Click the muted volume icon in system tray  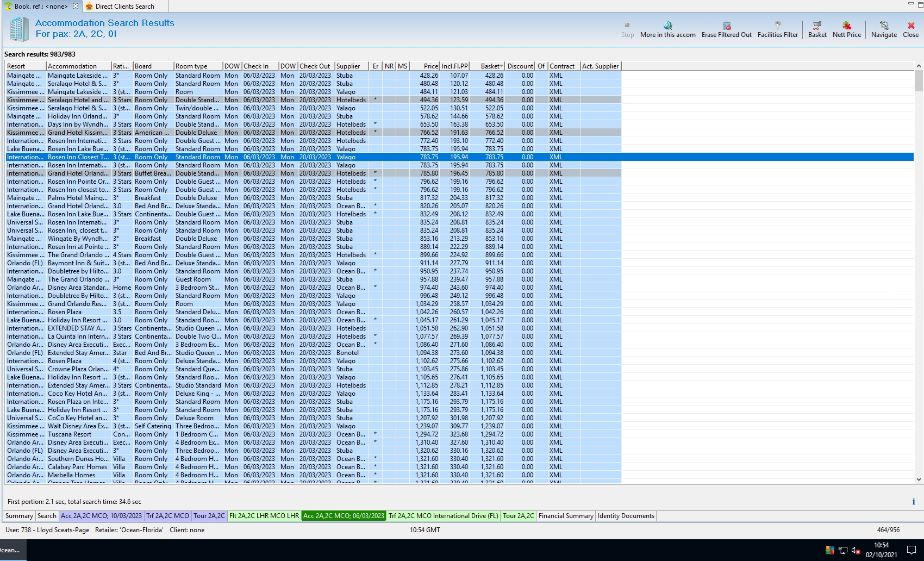(856, 550)
